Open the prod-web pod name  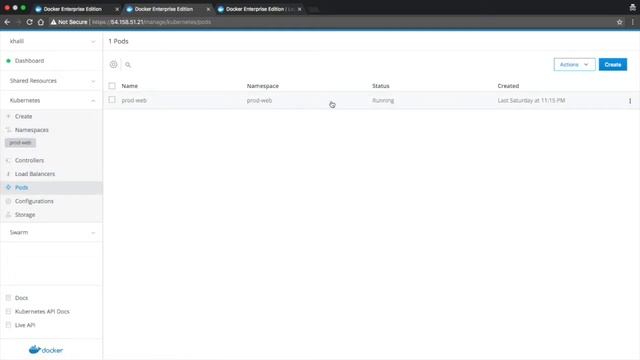point(134,100)
